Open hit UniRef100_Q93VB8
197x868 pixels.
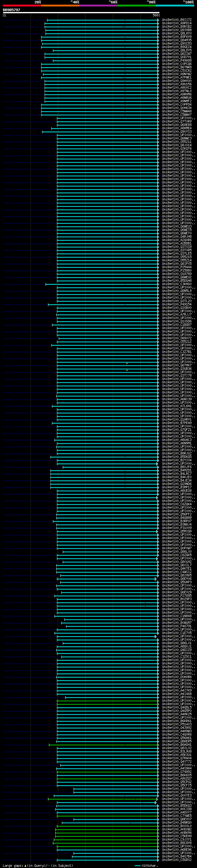[177, 30]
